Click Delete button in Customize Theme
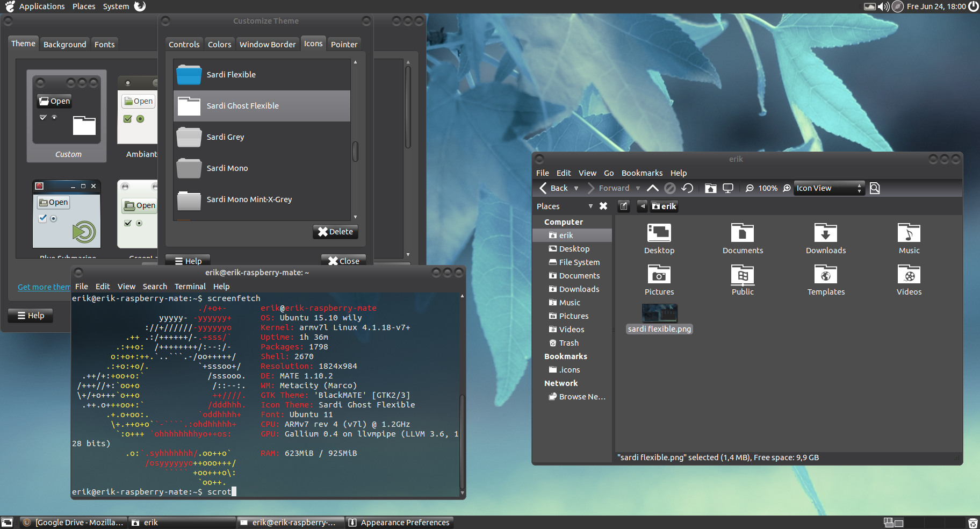The height and width of the screenshot is (529, 980). (335, 232)
